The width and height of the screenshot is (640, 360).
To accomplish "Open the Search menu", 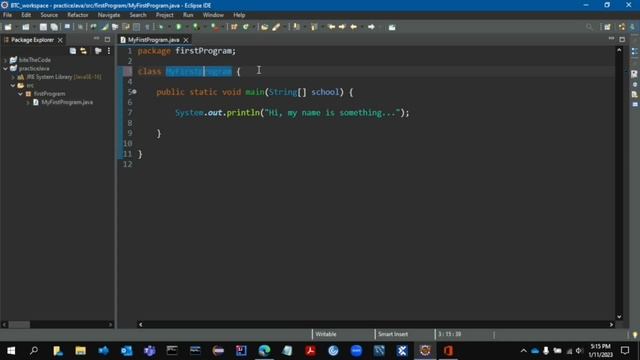I will (138, 15).
